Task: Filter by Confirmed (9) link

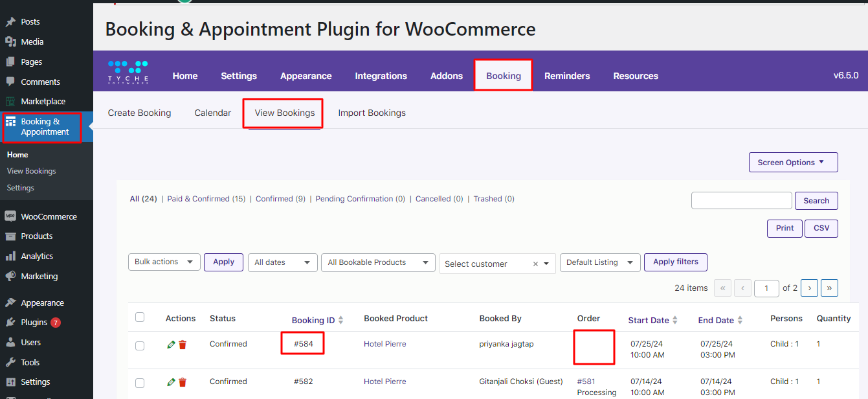Action: (x=280, y=199)
